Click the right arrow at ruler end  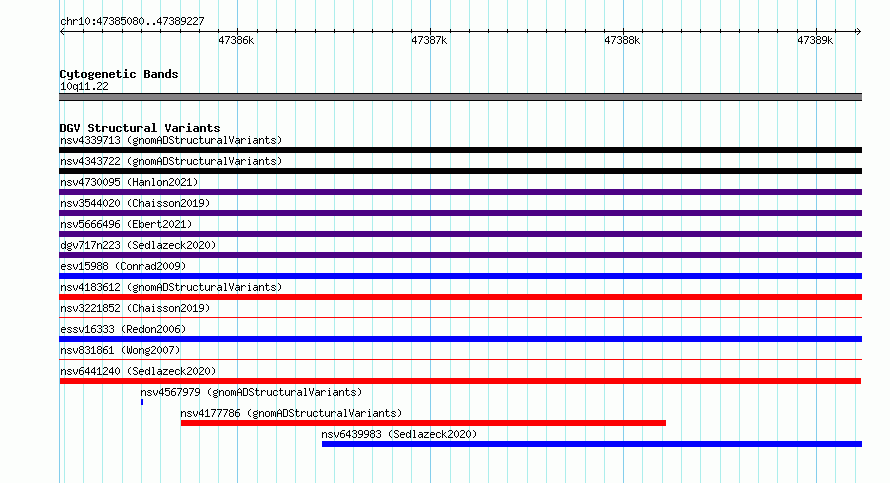coord(858,32)
